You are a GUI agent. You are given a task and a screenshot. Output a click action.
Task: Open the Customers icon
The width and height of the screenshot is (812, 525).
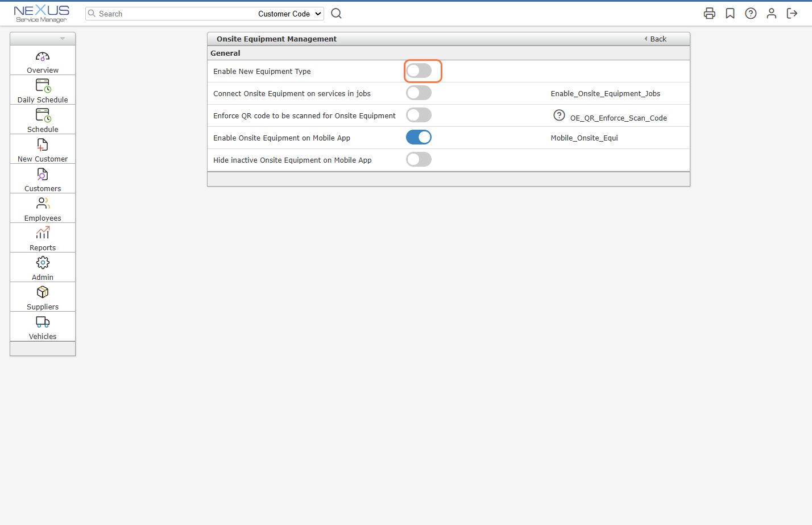point(43,175)
